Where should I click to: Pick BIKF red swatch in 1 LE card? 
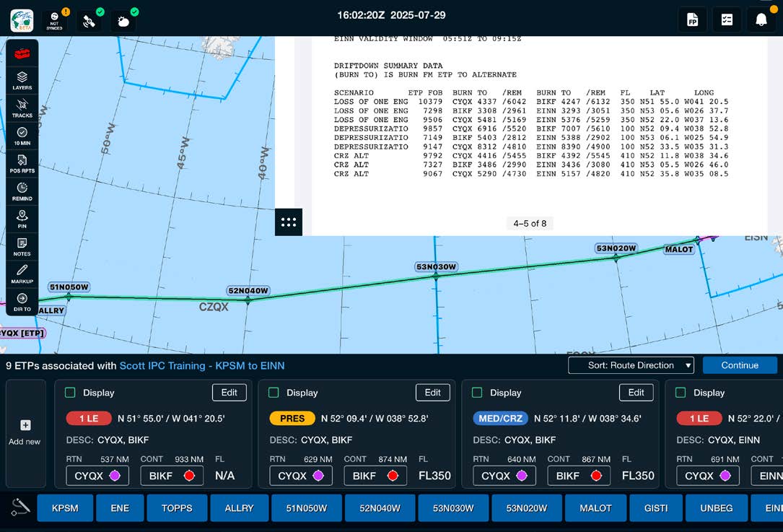(x=189, y=476)
